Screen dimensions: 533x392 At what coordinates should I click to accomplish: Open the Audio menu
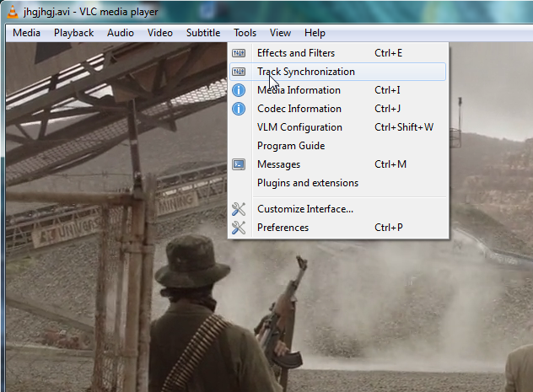click(x=121, y=33)
